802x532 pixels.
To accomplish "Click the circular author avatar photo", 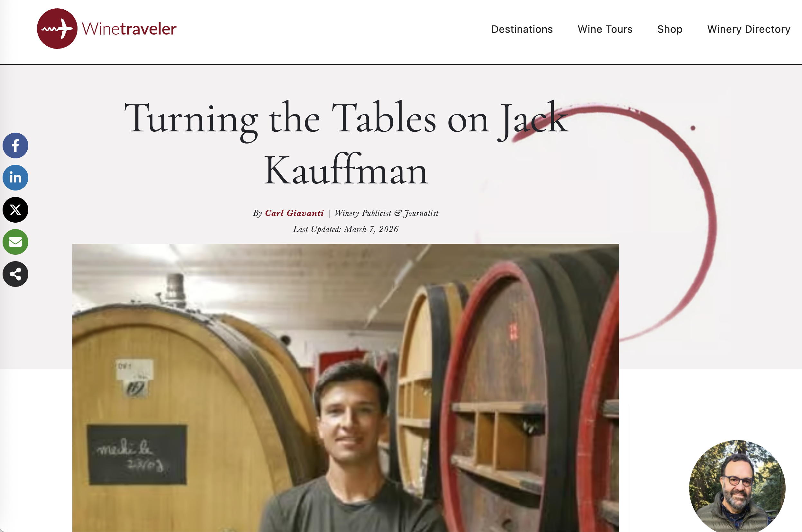I will 737,486.
